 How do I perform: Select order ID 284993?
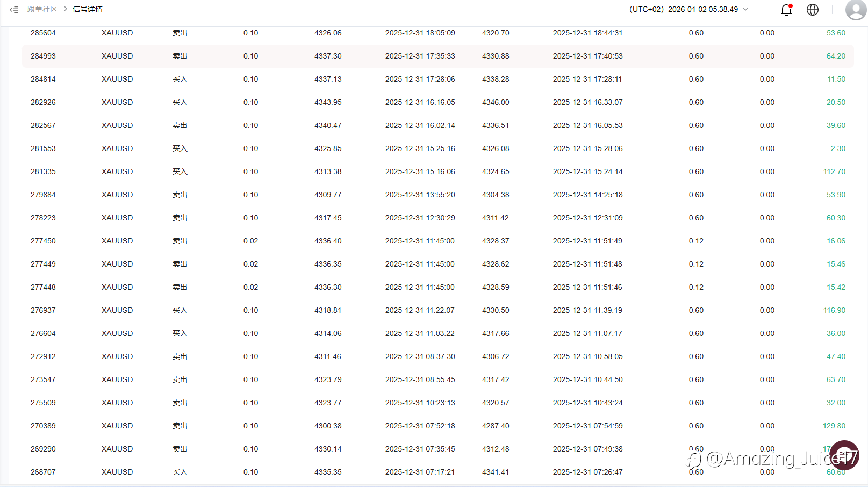[x=43, y=56]
